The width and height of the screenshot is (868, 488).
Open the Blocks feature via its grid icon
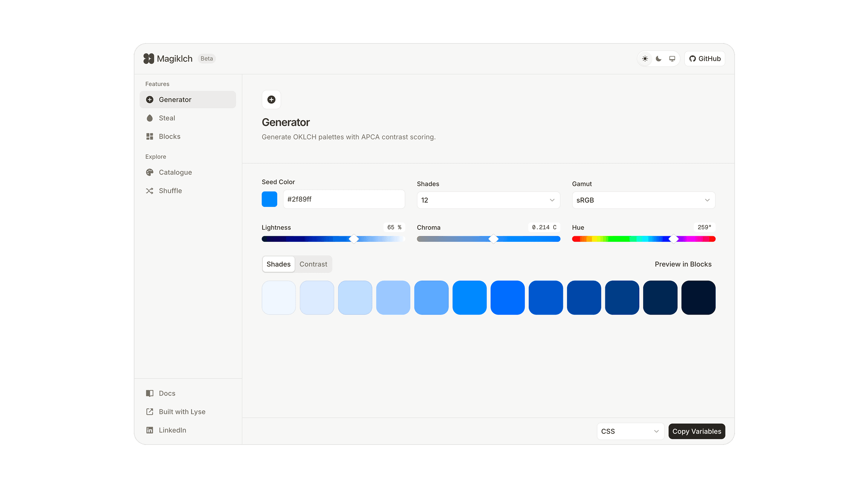pyautogui.click(x=150, y=136)
